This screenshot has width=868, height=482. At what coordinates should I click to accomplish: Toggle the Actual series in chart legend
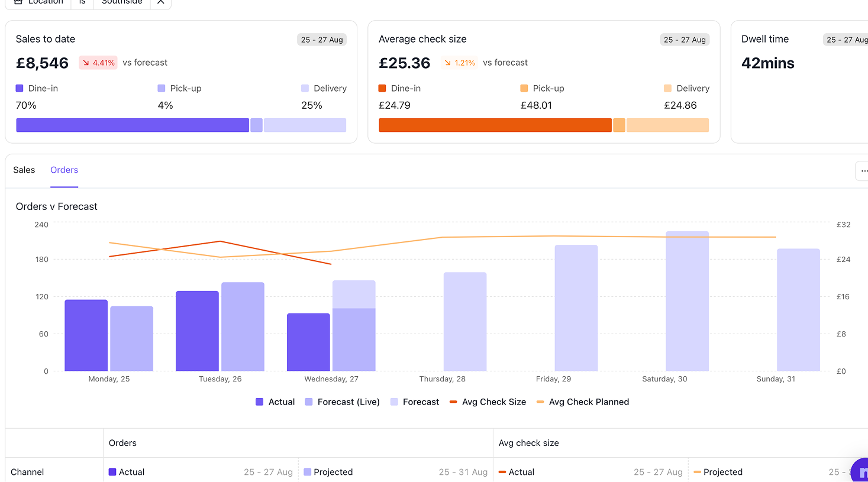(275, 402)
